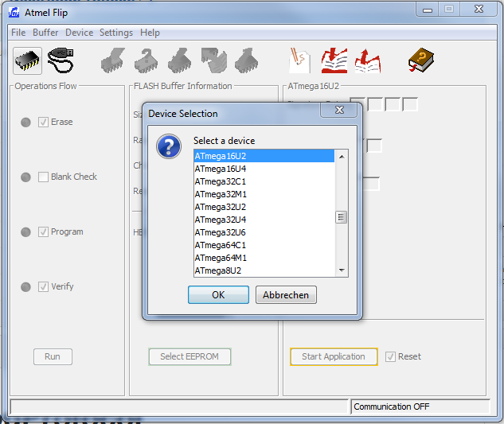The image size is (504, 424).
Task: Select ATmega32M1 in device list
Action: tap(264, 194)
